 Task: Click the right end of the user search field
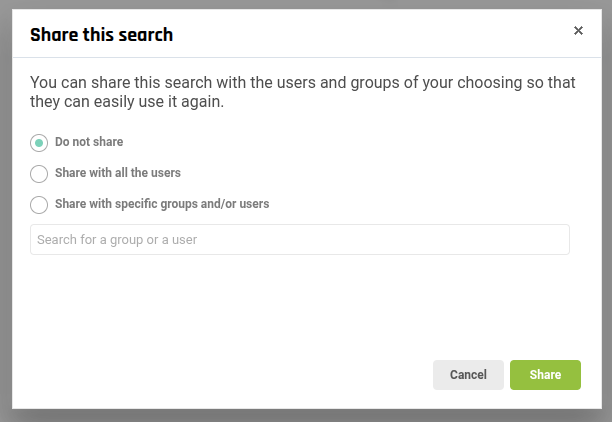point(550,240)
